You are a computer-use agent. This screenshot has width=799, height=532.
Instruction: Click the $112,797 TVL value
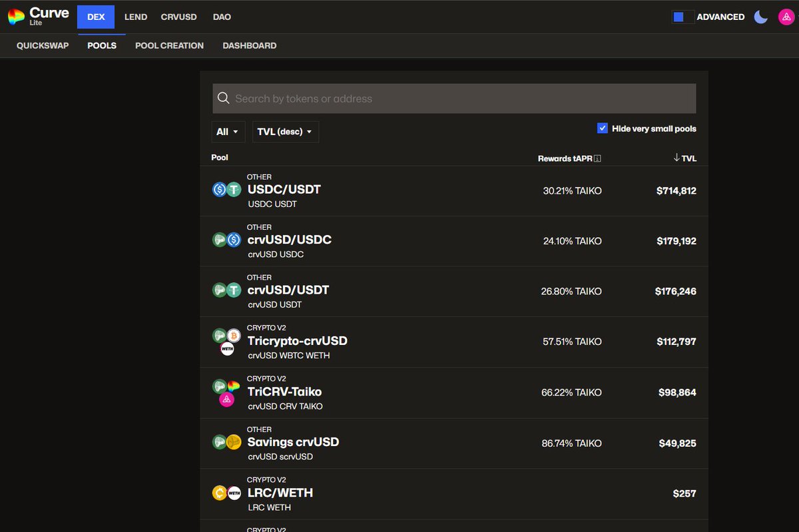(x=676, y=342)
